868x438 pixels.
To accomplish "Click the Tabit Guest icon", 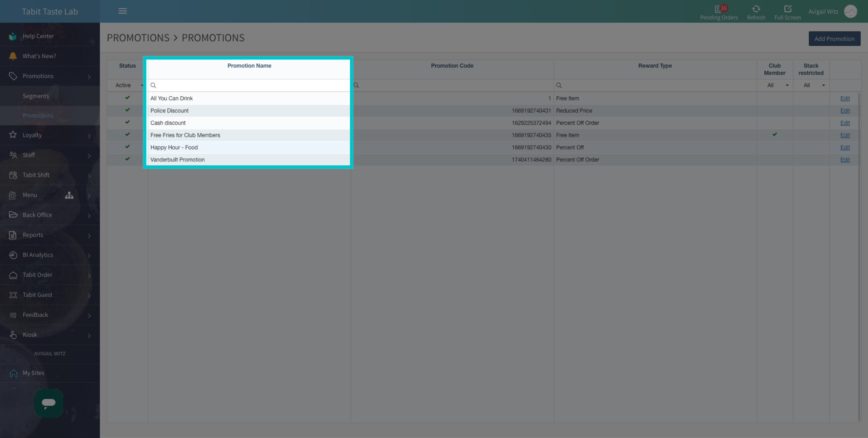I will tap(13, 295).
